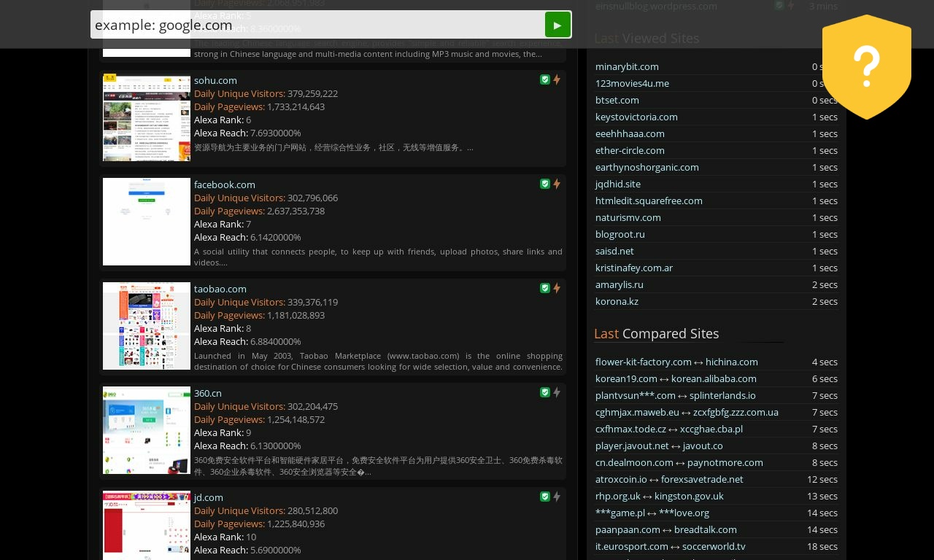This screenshot has height=560, width=934.
Task: Click green safety shield icon for sohu.com
Action: [545, 79]
